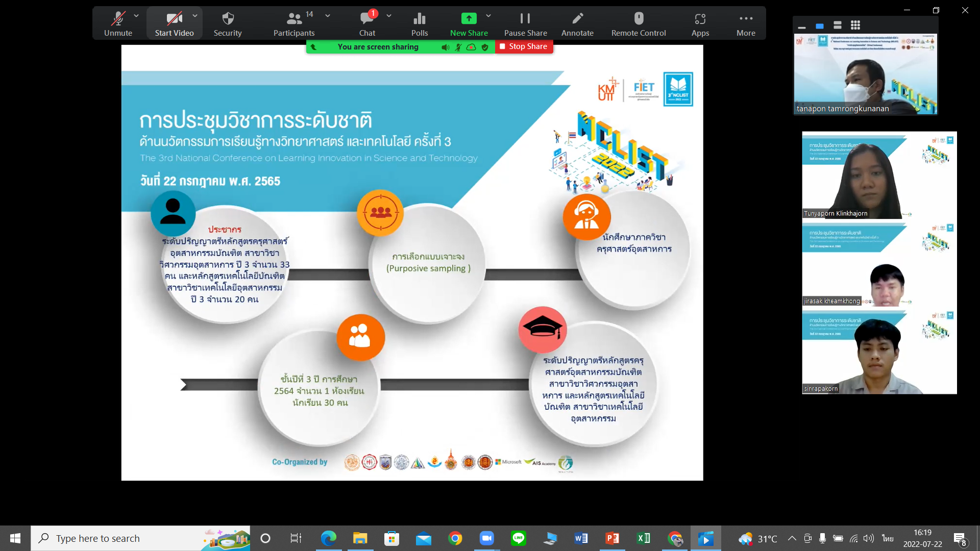This screenshot has width=980, height=551.
Task: Open the Security shield menu
Action: [228, 23]
